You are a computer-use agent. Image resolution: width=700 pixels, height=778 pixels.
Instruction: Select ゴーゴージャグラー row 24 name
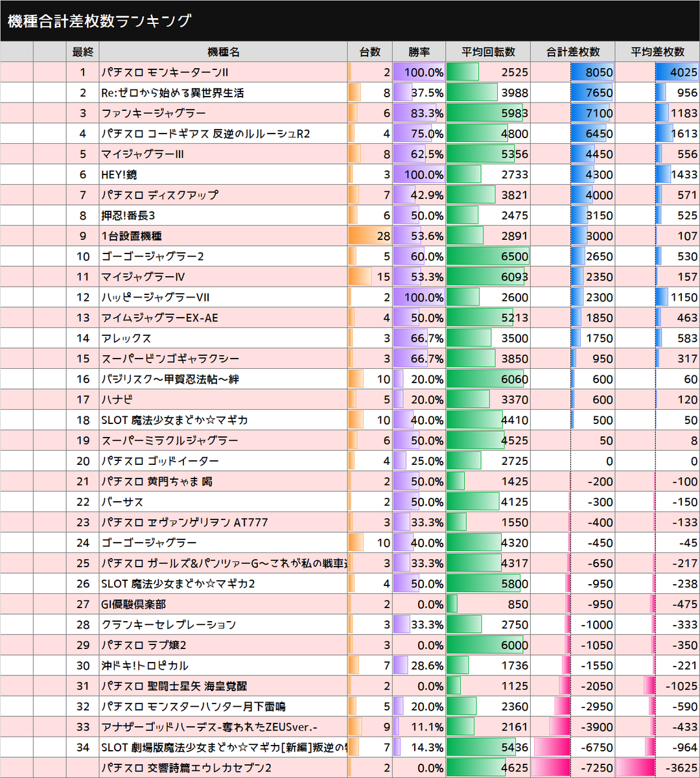coord(149,543)
